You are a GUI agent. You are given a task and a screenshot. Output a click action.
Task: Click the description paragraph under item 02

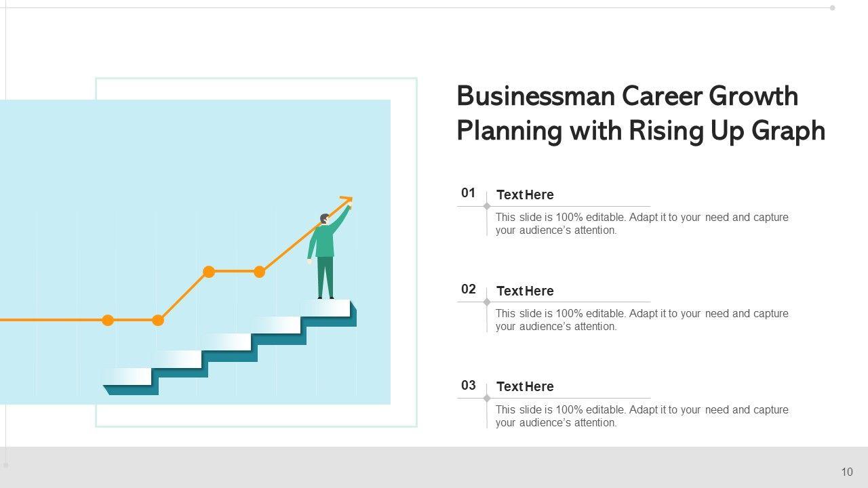(642, 320)
